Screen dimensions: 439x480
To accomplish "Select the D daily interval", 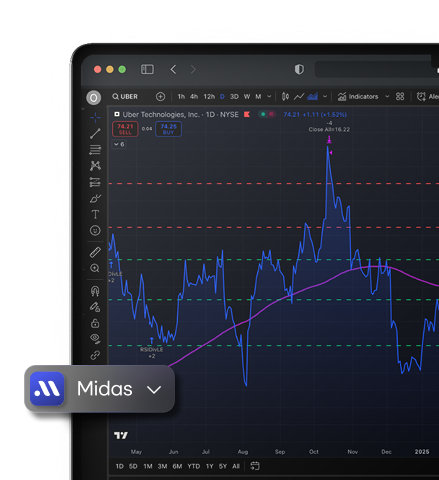I will coord(222,97).
